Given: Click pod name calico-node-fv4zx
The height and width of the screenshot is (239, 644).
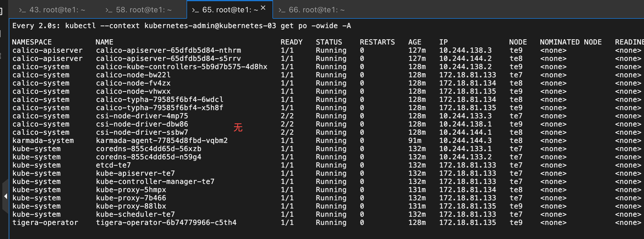Looking at the screenshot, I should 133,83.
